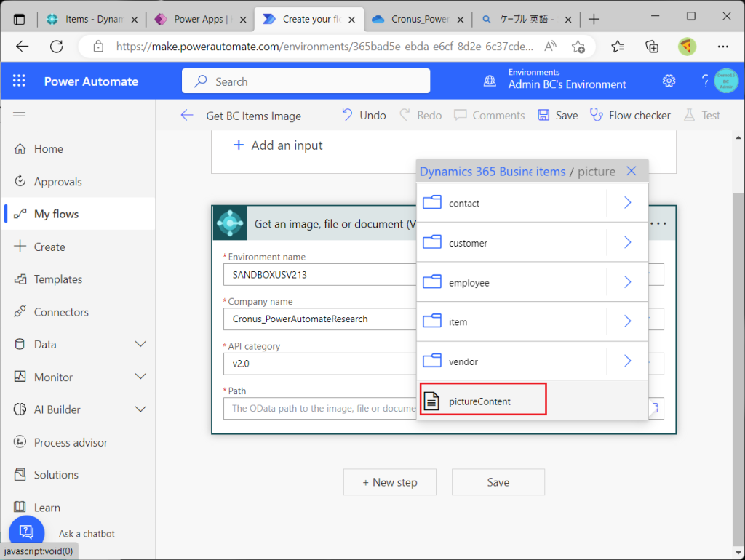Save the flow from the toolbar
This screenshot has height=560, width=745.
coord(558,116)
